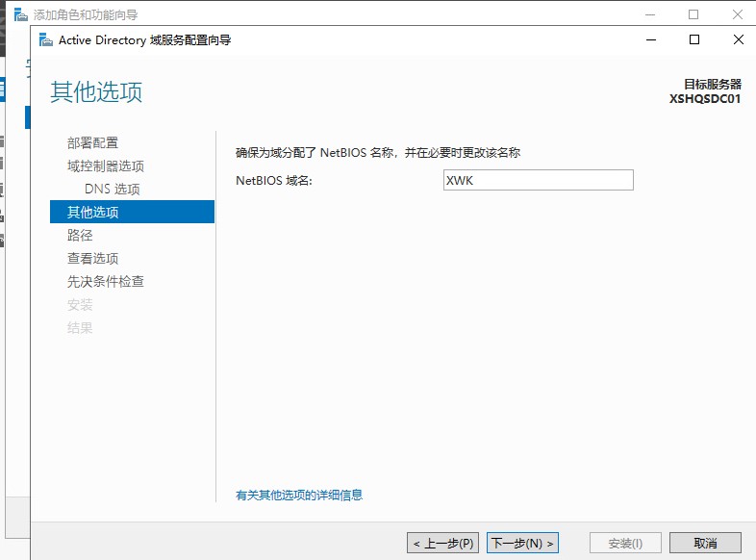The height and width of the screenshot is (560, 756).
Task: Click the Add Roles wizard title icon
Action: tap(21, 15)
